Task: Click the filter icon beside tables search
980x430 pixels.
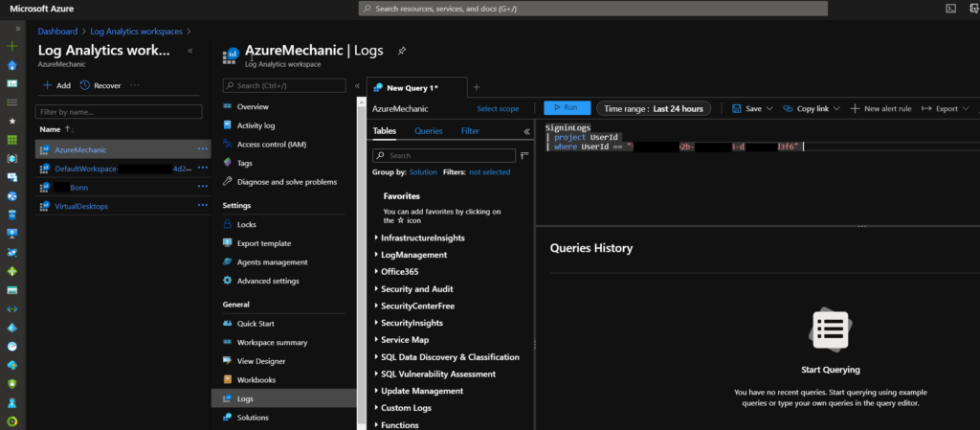Action: click(x=524, y=155)
